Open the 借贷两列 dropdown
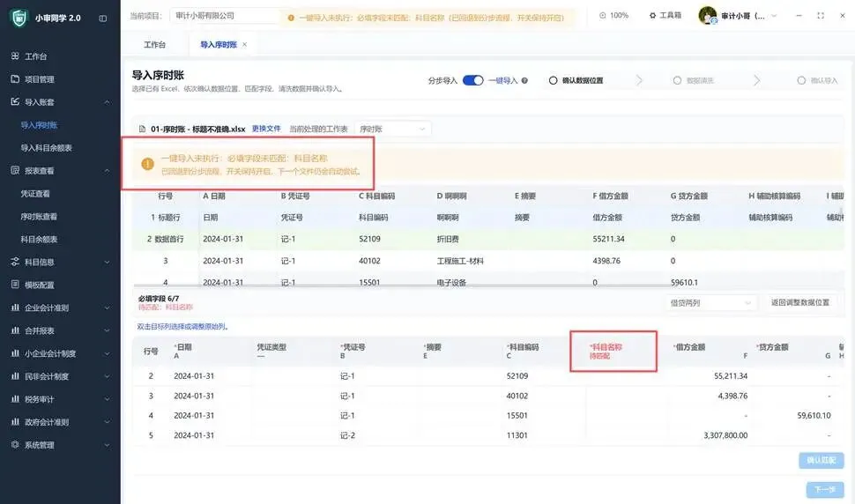855x504 pixels. [711, 303]
